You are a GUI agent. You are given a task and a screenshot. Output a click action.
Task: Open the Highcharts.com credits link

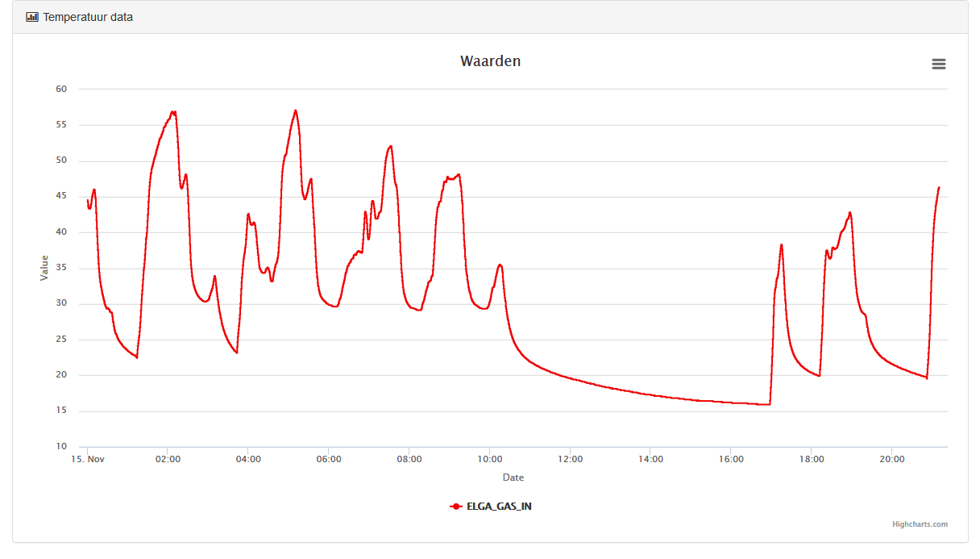(920, 524)
